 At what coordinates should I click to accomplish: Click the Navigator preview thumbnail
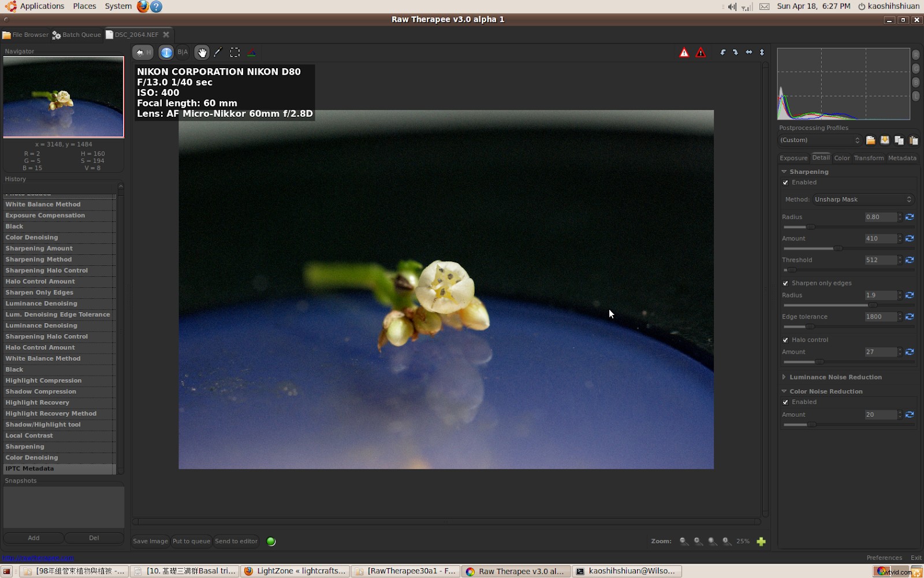click(64, 97)
